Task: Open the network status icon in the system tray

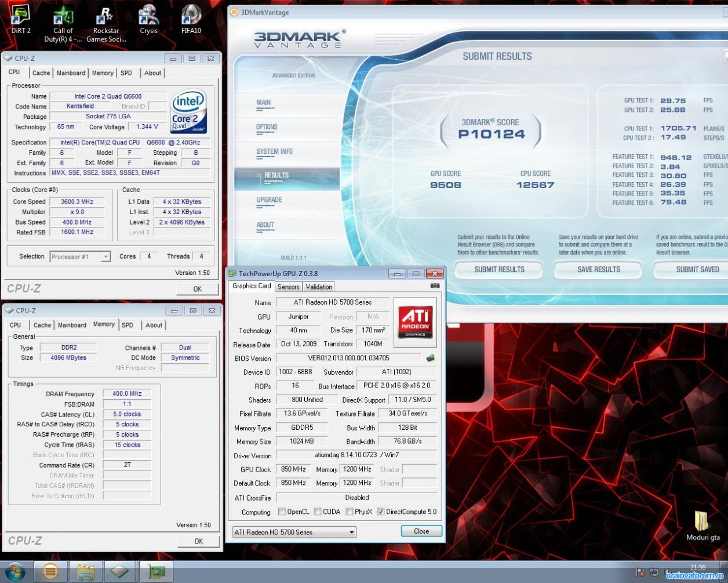Action: 655,573
